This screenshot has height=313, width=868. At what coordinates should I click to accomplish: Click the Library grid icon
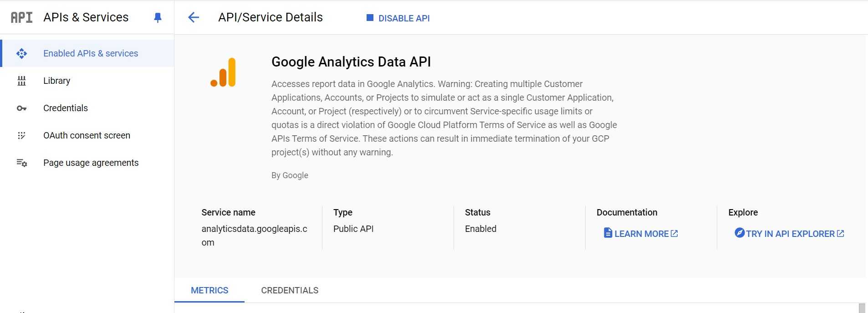click(21, 81)
